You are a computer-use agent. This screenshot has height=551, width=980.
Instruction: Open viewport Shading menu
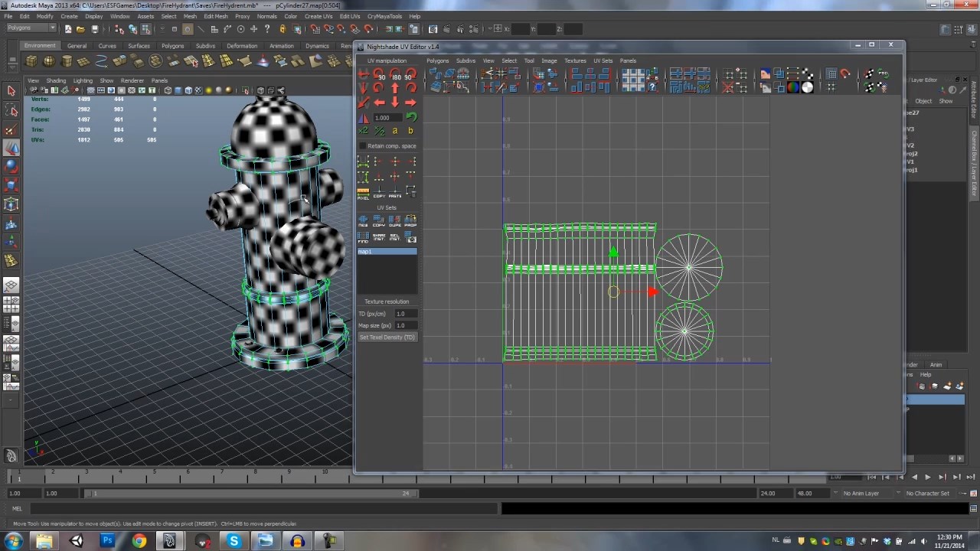tap(56, 80)
